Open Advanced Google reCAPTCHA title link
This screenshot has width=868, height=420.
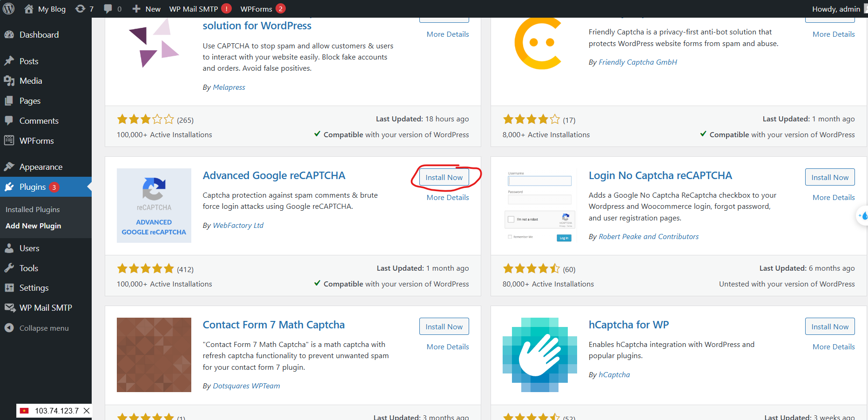274,176
